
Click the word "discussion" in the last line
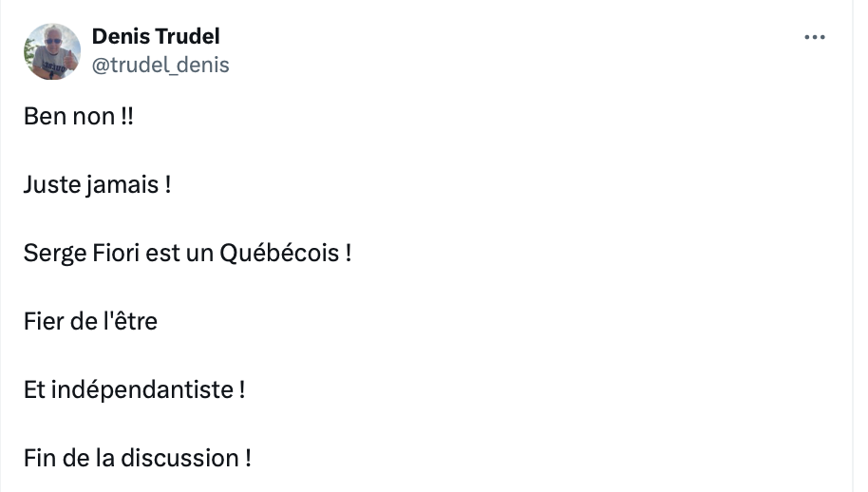point(179,458)
